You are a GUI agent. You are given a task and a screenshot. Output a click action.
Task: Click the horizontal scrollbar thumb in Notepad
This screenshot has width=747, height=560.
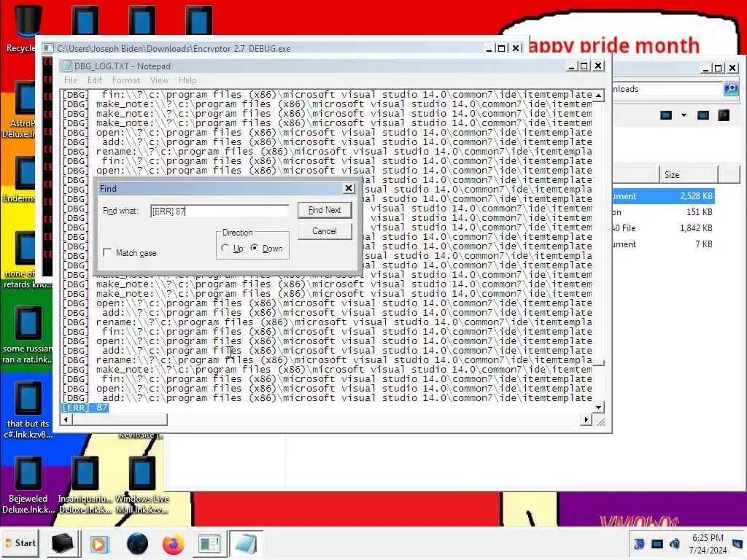click(120, 419)
